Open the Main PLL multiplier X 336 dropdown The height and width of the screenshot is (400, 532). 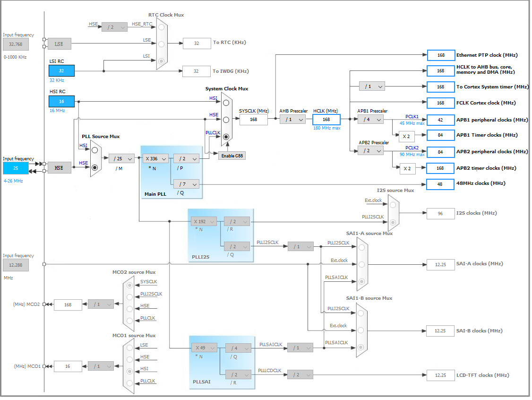155,158
